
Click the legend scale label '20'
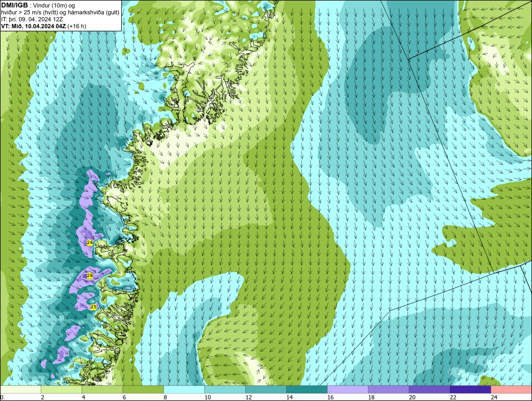click(x=412, y=397)
